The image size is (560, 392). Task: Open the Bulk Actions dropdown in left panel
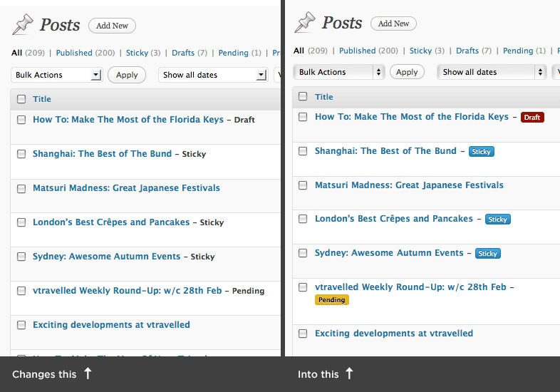(57, 75)
